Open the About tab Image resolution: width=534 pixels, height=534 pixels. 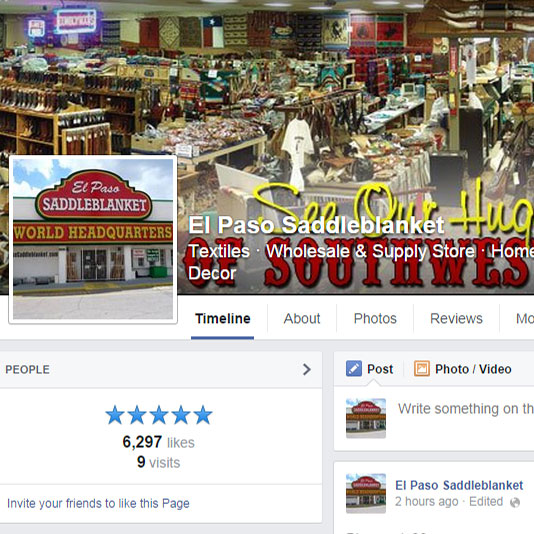click(x=302, y=319)
